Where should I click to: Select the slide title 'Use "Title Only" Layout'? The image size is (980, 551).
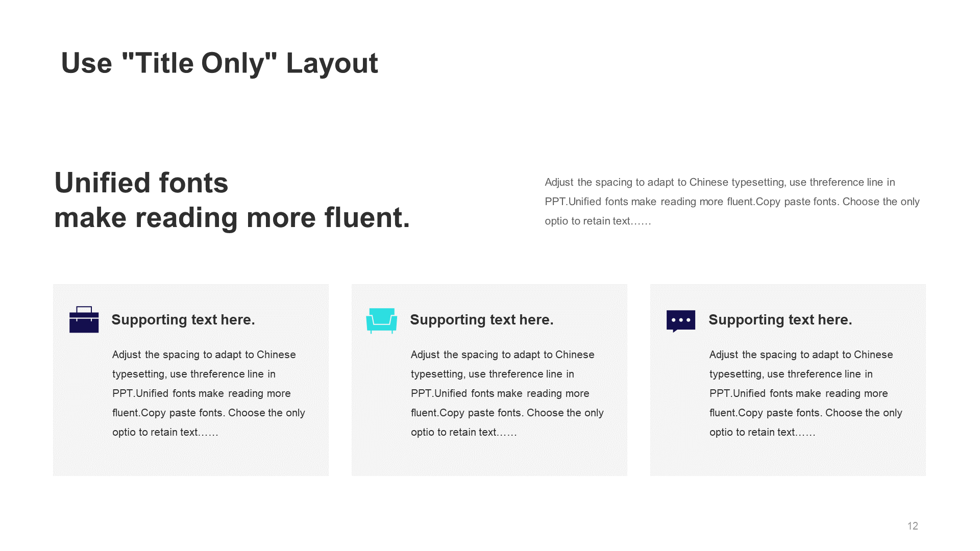point(219,63)
